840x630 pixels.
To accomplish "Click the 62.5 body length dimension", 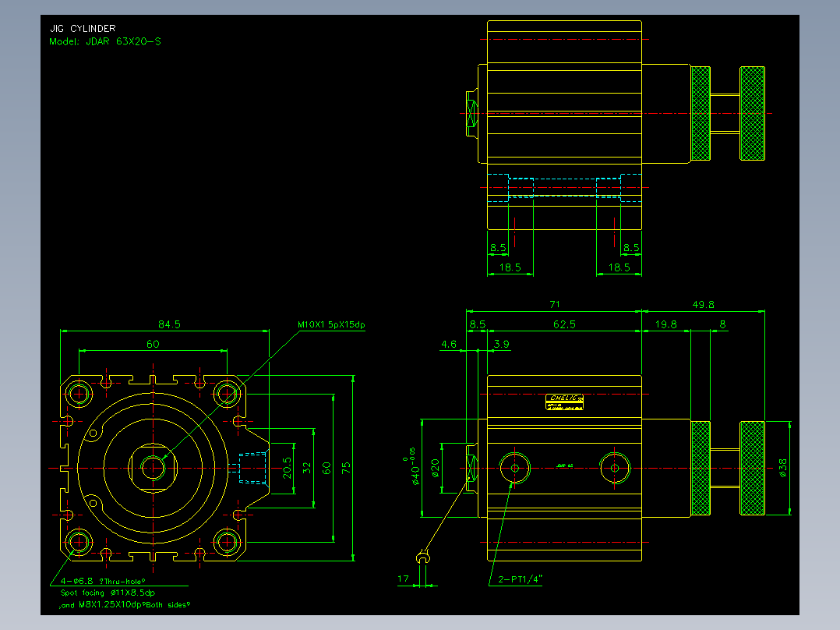I will coord(564,324).
